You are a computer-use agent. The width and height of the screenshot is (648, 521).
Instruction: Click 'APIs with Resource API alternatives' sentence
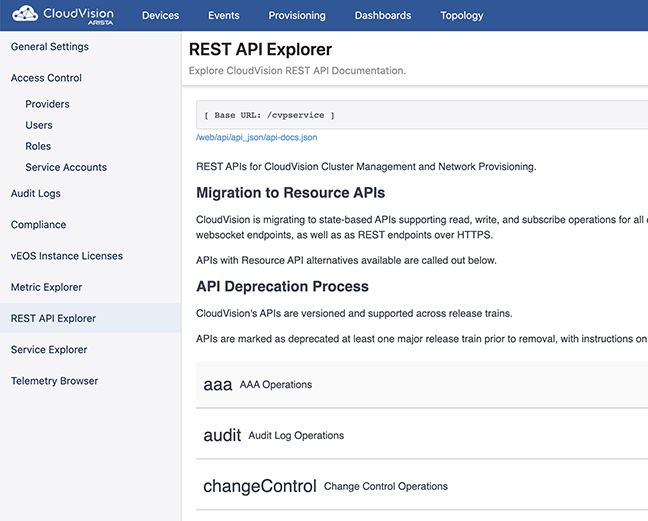coord(346,260)
